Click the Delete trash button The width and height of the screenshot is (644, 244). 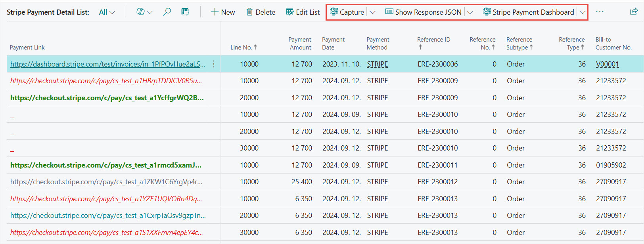click(x=261, y=12)
